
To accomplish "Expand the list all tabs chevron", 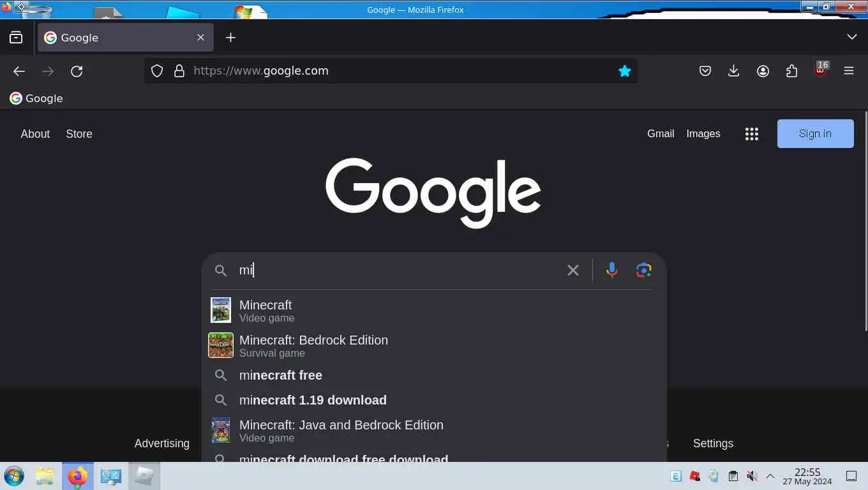I will (x=852, y=37).
